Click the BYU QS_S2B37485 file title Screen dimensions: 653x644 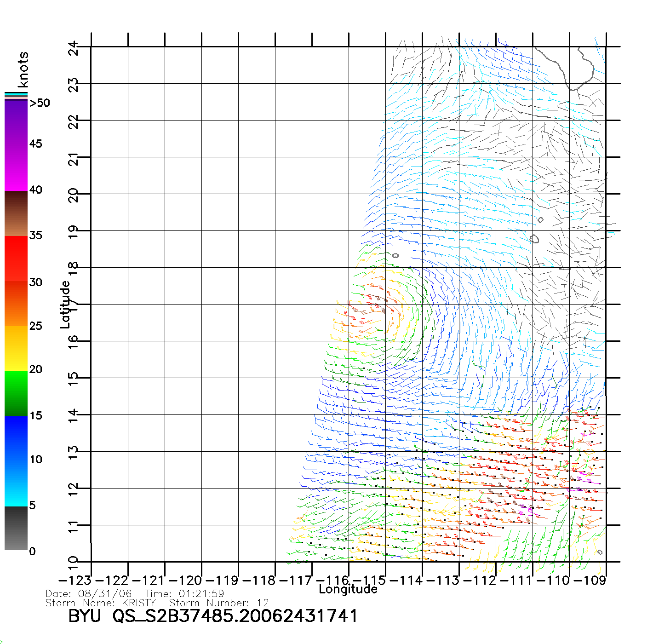click(212, 616)
